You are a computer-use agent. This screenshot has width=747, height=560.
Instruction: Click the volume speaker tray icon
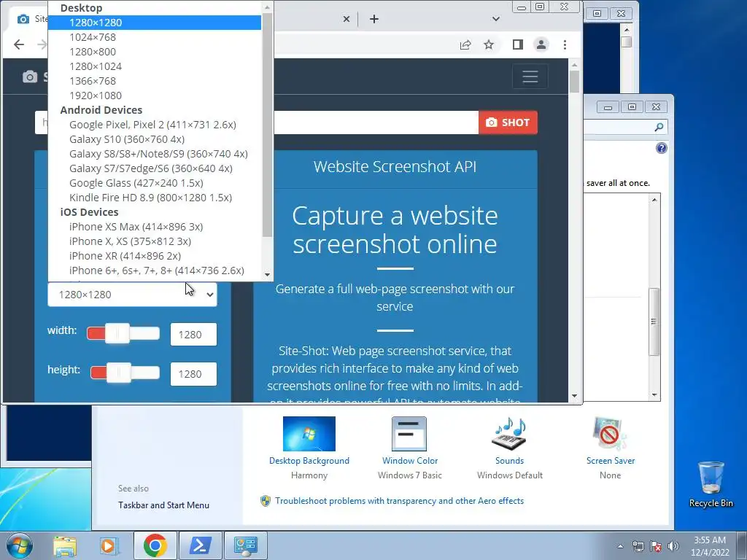click(x=673, y=546)
